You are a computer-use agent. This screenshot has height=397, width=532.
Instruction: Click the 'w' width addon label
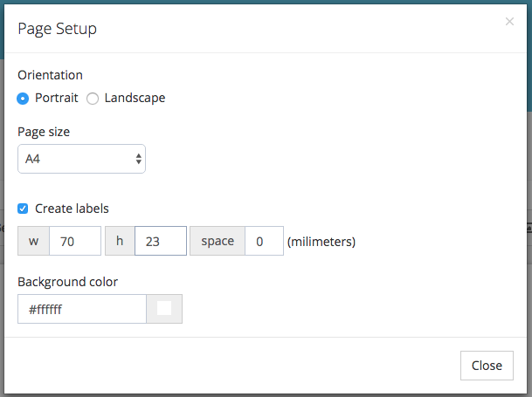33,241
